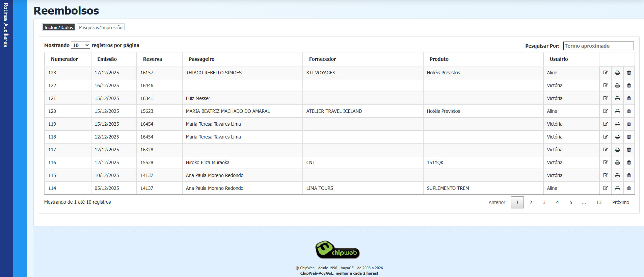
Task: Sort by Passageiro column header
Action: (202, 59)
